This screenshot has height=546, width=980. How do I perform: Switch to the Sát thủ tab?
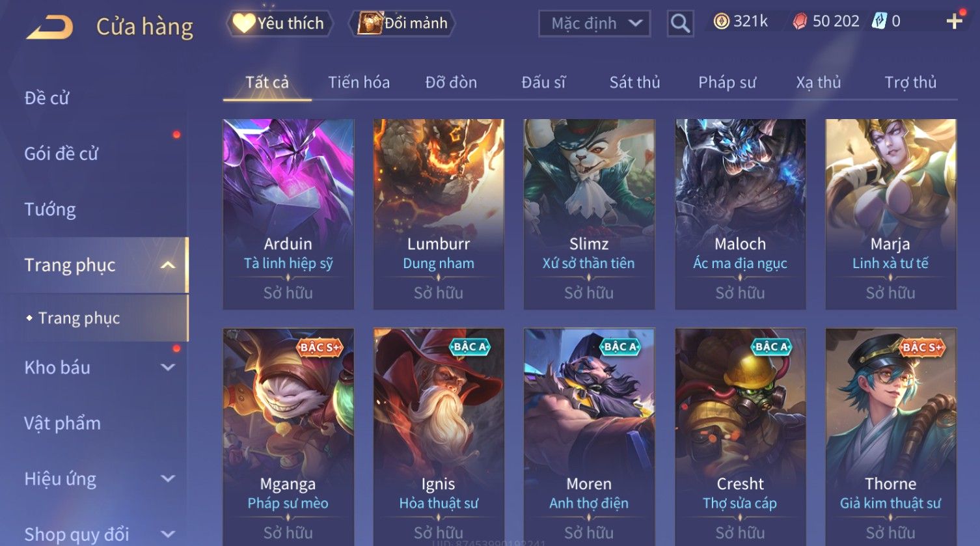[634, 83]
